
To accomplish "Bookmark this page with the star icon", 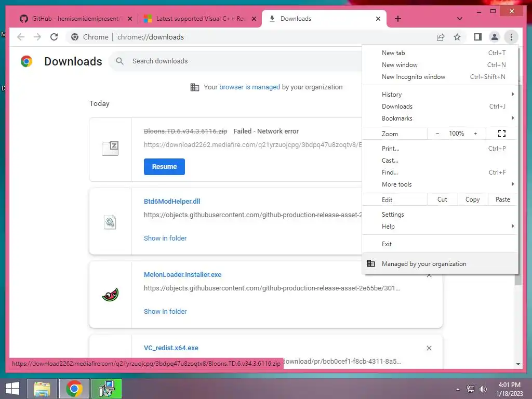I will (x=457, y=37).
